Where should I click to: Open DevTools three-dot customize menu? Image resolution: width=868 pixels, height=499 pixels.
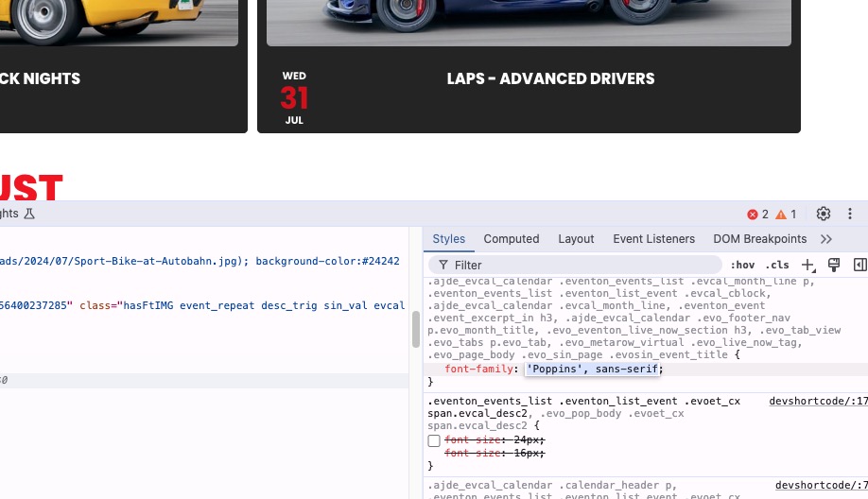pos(850,215)
